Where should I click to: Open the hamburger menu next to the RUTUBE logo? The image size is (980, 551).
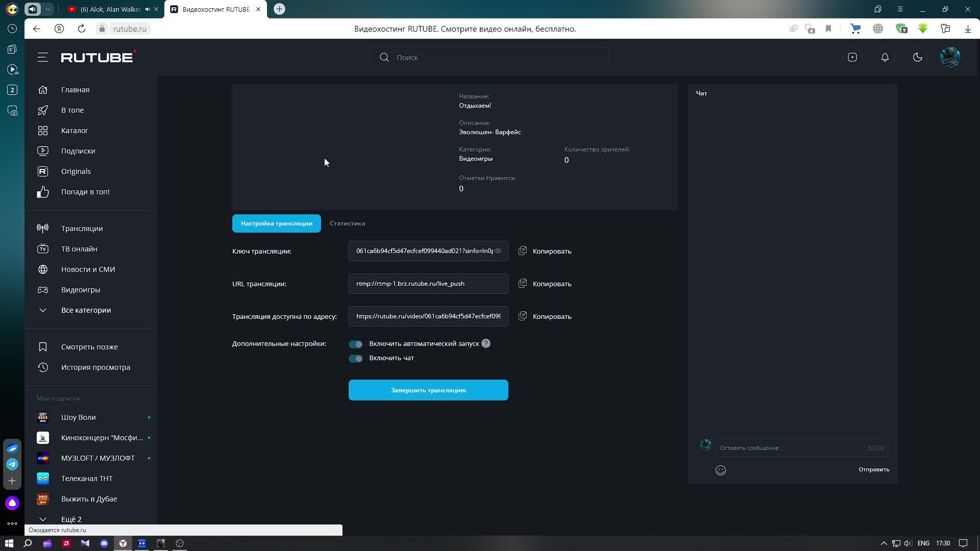click(43, 58)
